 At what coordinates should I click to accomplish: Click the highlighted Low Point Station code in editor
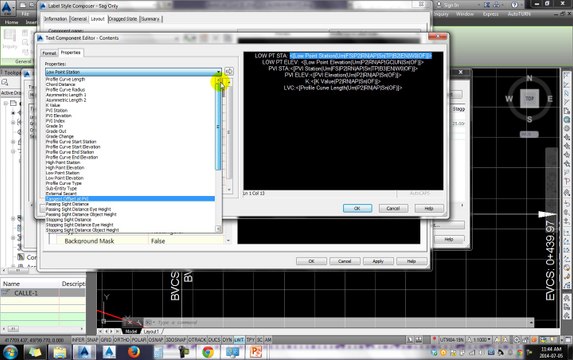361,56
